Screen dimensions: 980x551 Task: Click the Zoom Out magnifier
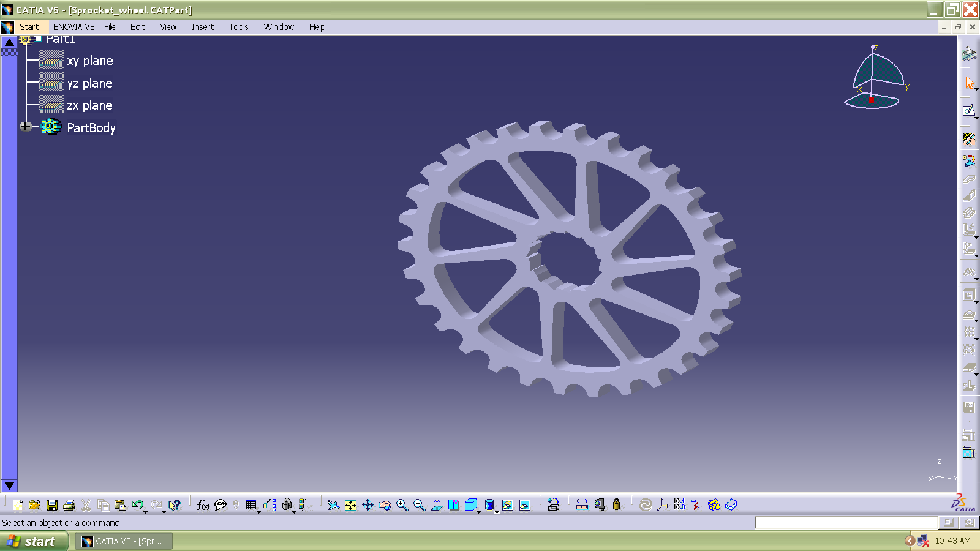419,505
